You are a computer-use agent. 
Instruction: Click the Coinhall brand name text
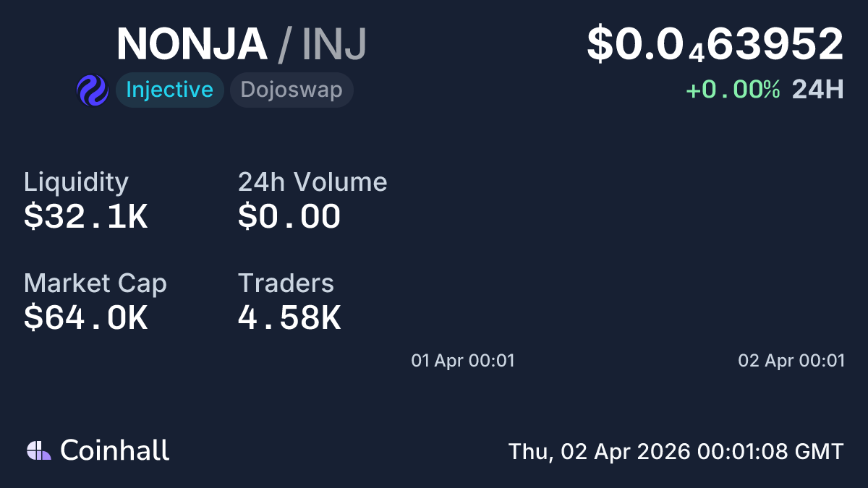pos(115,450)
